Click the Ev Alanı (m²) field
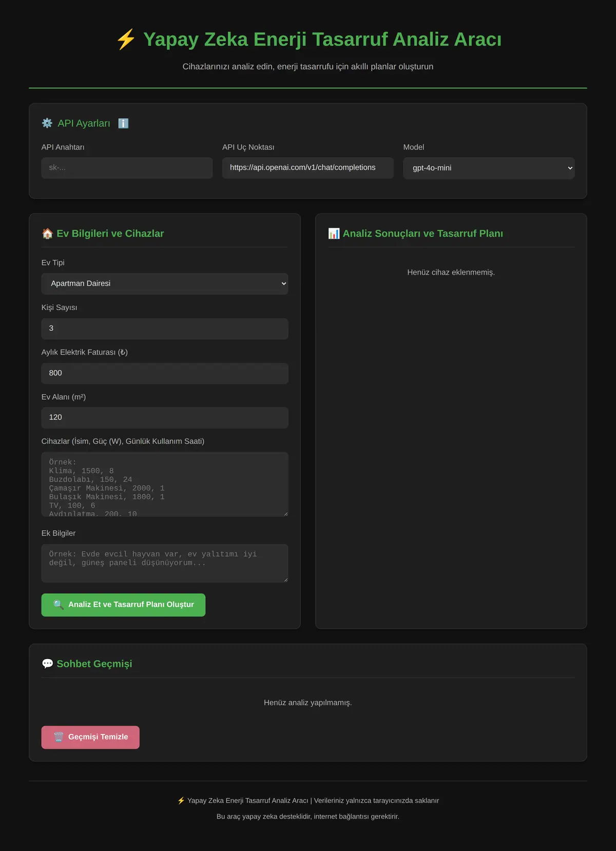The image size is (616, 851). 165,418
